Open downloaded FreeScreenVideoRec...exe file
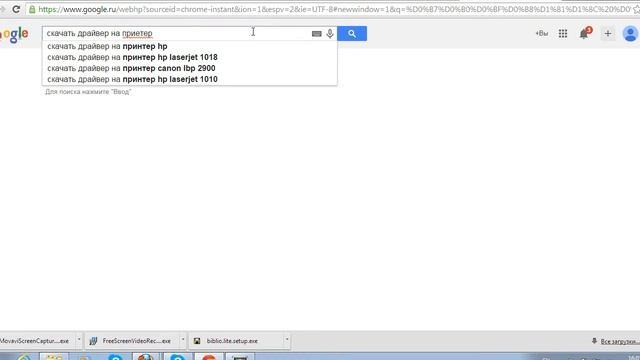This screenshot has height=360, width=640. [x=132, y=341]
